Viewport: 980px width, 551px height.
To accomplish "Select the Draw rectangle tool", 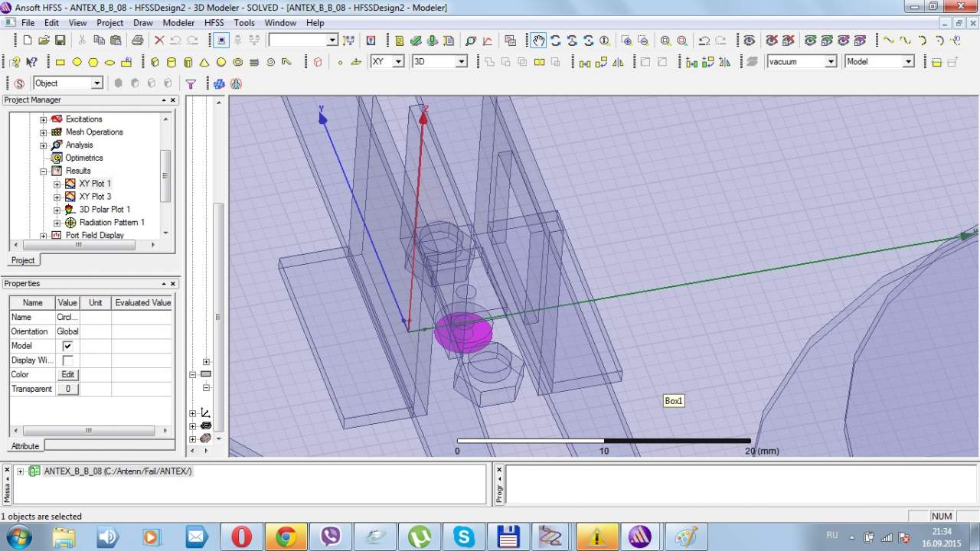I will click(x=60, y=62).
